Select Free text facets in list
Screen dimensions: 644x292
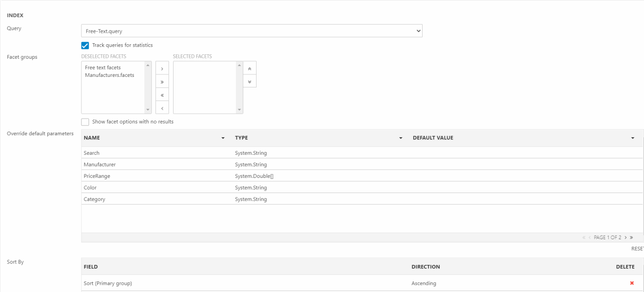103,67
